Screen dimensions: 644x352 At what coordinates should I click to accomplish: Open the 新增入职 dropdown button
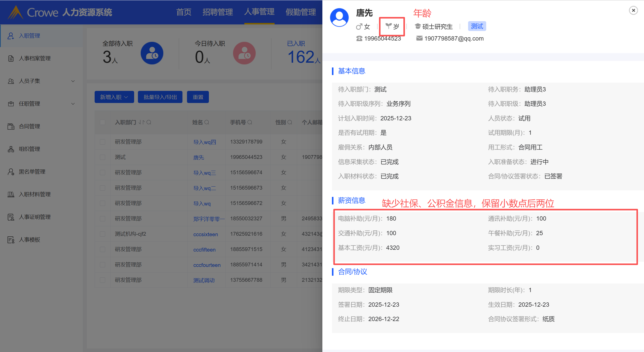click(114, 97)
